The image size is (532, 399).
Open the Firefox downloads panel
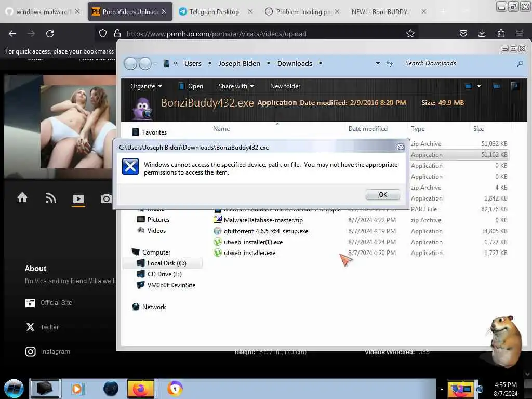point(482,33)
